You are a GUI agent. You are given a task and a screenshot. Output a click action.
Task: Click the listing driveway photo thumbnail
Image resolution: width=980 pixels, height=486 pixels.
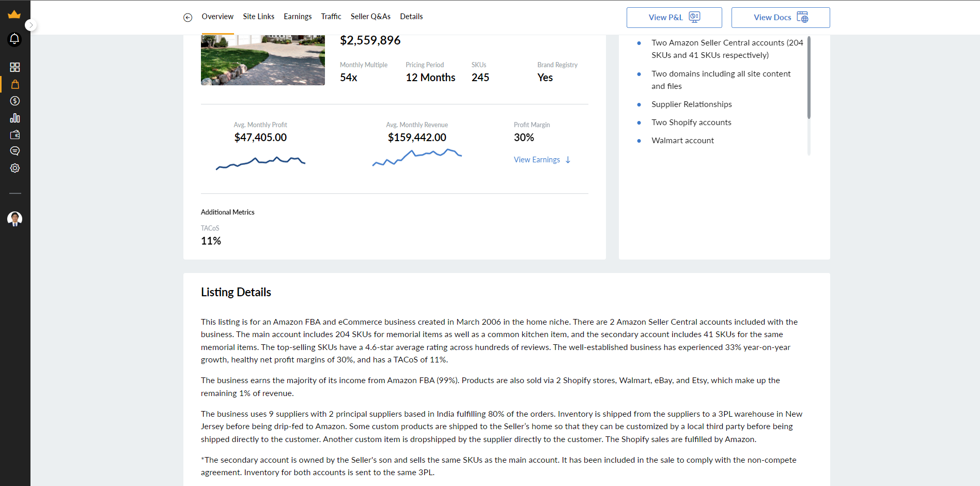pyautogui.click(x=263, y=60)
